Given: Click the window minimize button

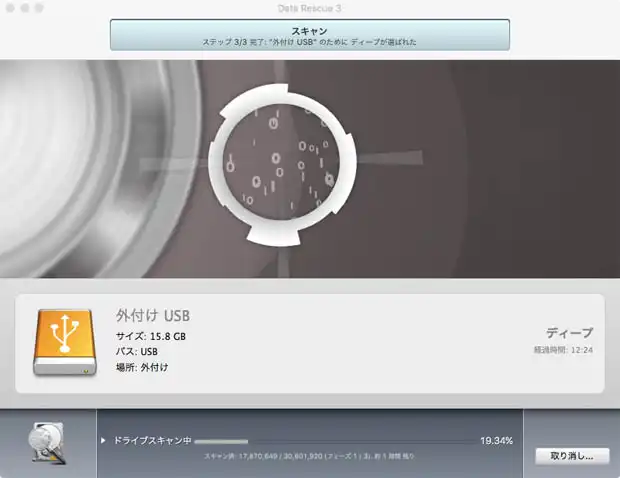Looking at the screenshot, I should pos(25,8).
